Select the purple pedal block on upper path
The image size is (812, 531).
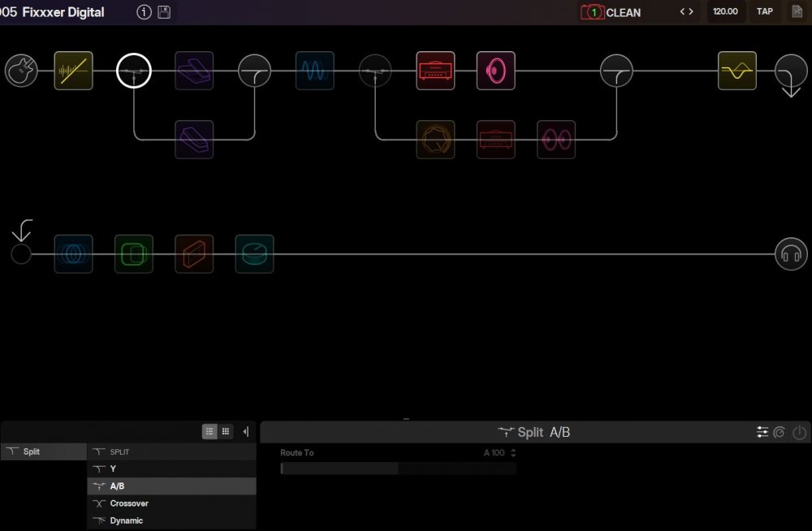point(194,71)
